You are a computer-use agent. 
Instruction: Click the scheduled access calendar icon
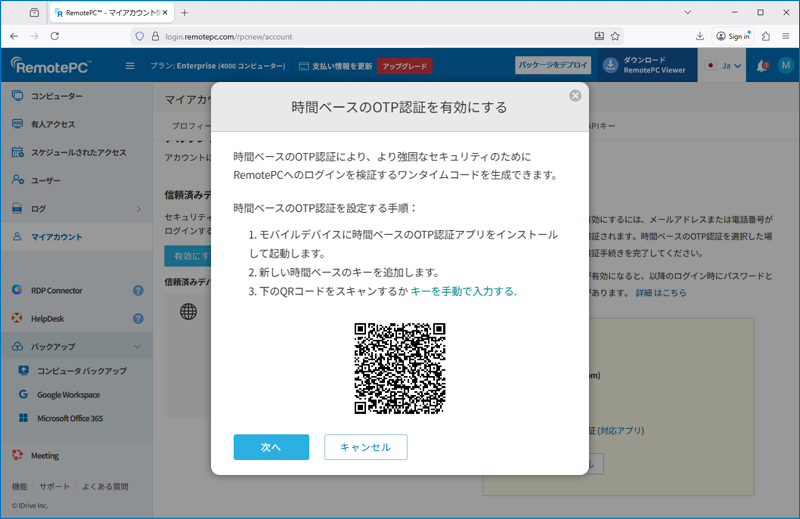(x=17, y=152)
